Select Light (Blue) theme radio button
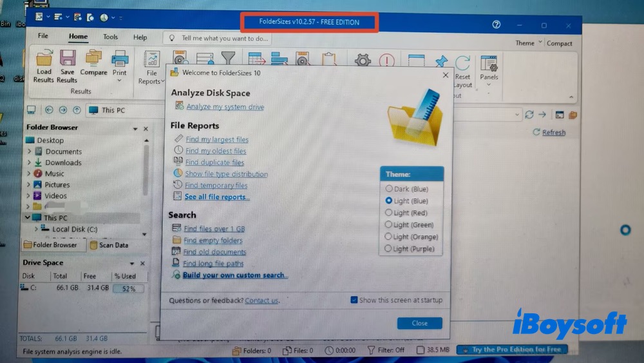This screenshot has height=363, width=644. (x=388, y=201)
